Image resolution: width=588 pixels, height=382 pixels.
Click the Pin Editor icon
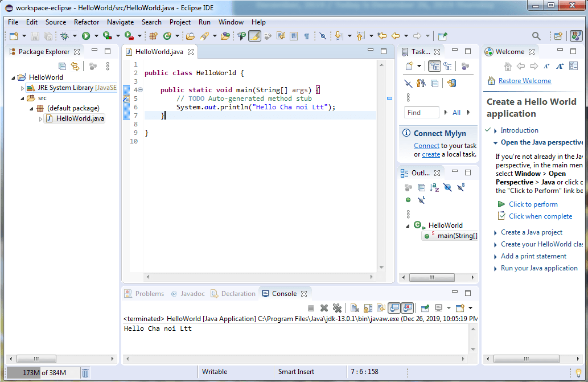click(443, 36)
